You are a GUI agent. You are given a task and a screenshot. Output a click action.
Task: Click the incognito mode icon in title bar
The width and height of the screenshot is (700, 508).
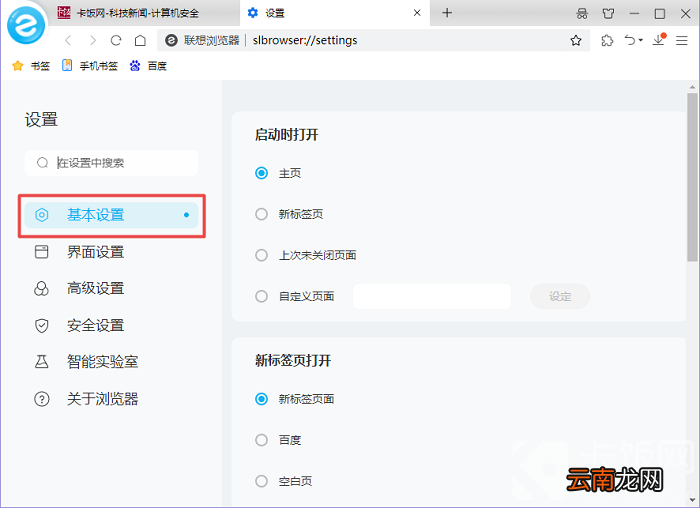582,13
